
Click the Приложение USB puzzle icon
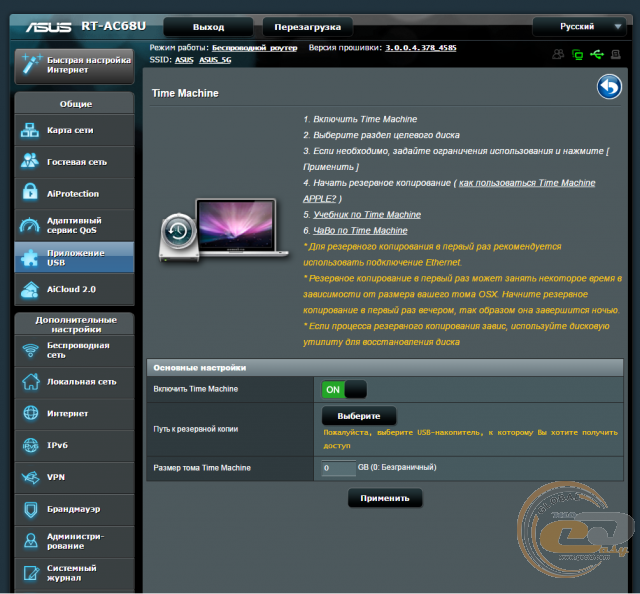30,258
